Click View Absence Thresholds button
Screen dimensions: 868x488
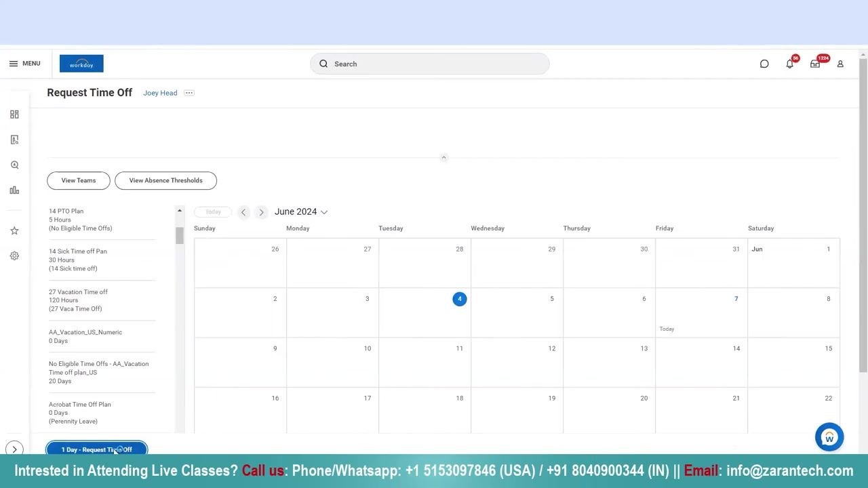(165, 180)
